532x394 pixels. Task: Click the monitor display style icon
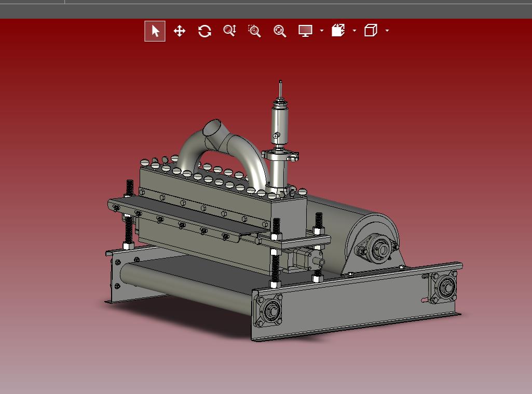[305, 31]
